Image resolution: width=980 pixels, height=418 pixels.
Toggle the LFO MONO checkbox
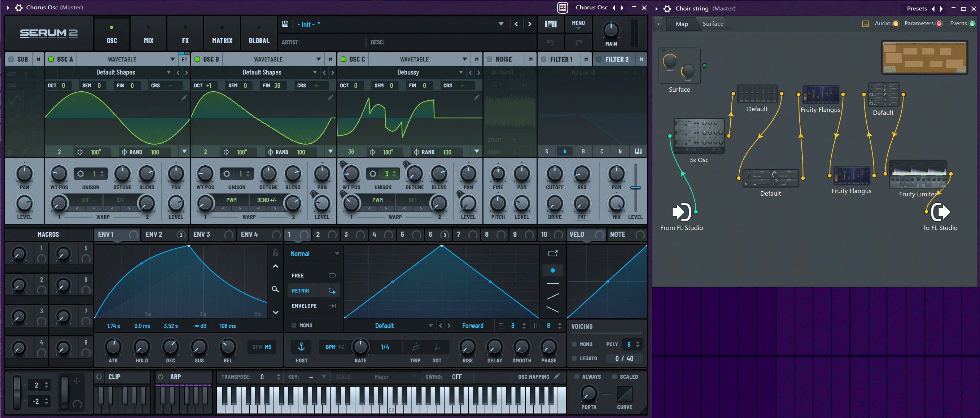pyautogui.click(x=294, y=326)
